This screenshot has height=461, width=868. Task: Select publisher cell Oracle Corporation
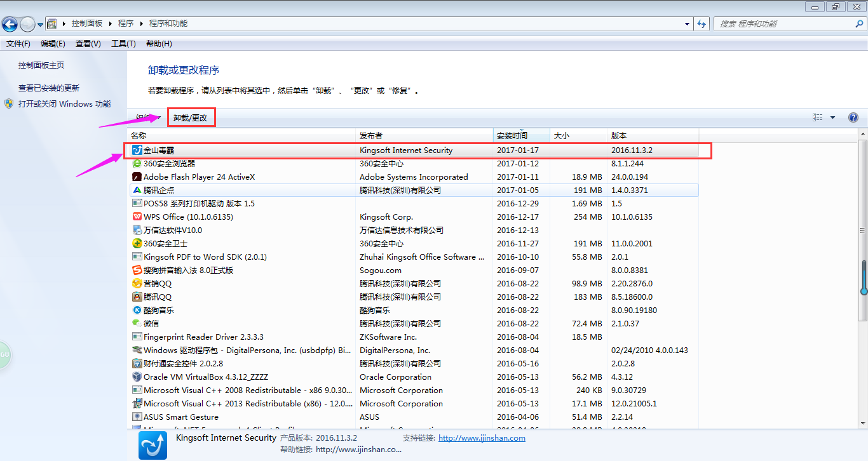click(395, 377)
